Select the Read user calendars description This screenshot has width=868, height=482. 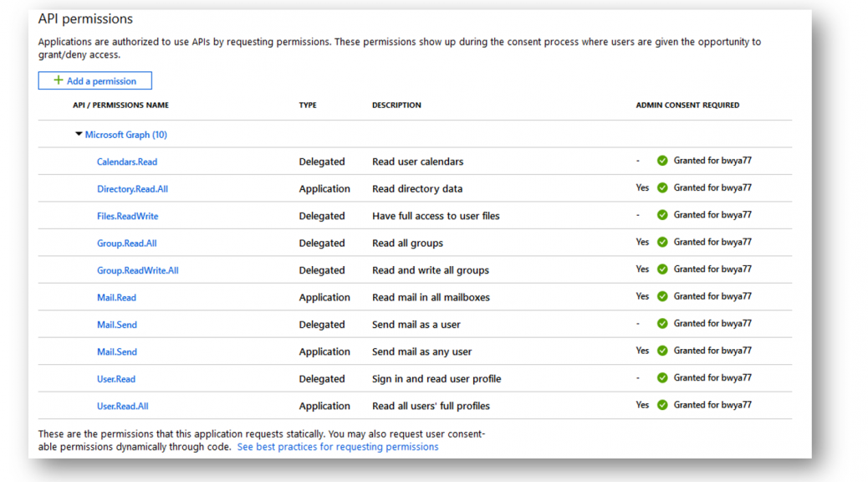coord(418,162)
